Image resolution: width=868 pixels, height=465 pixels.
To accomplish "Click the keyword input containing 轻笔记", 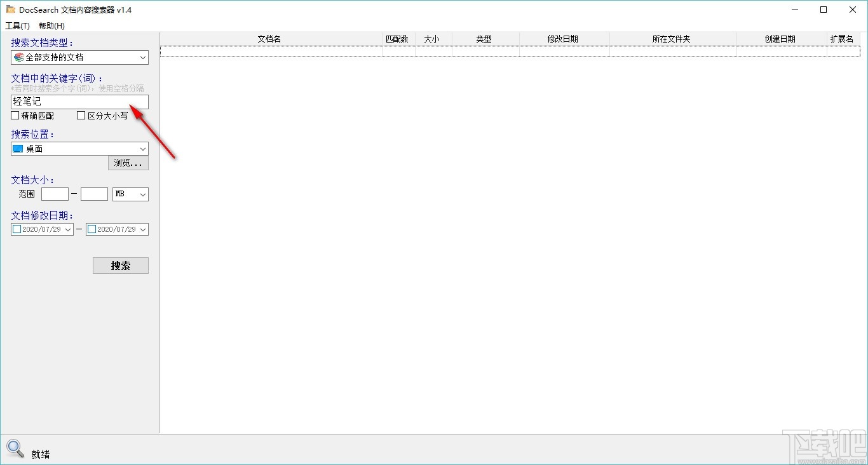I will (x=76, y=102).
